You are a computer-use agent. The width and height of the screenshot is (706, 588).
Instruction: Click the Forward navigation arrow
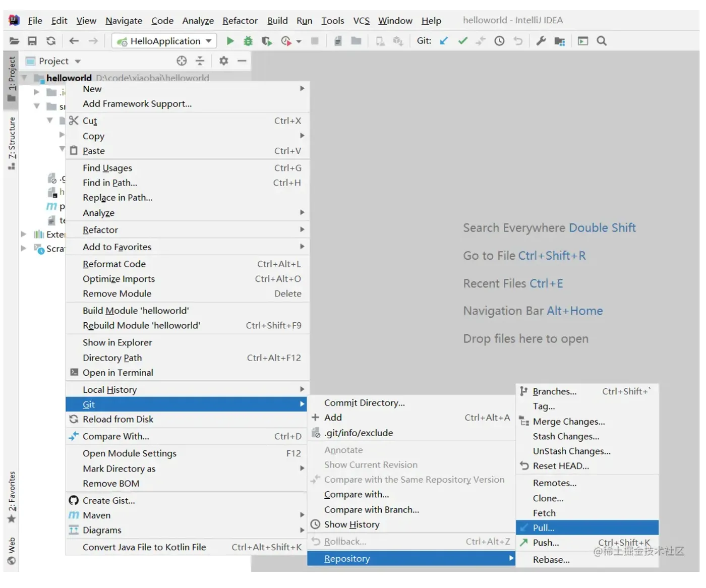pyautogui.click(x=93, y=41)
